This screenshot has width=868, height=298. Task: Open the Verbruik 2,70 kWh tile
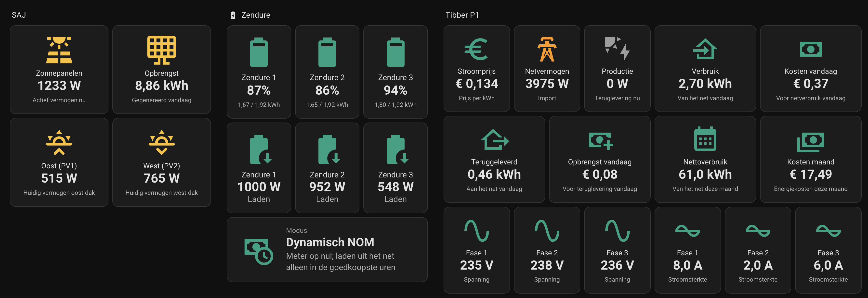[x=705, y=69]
